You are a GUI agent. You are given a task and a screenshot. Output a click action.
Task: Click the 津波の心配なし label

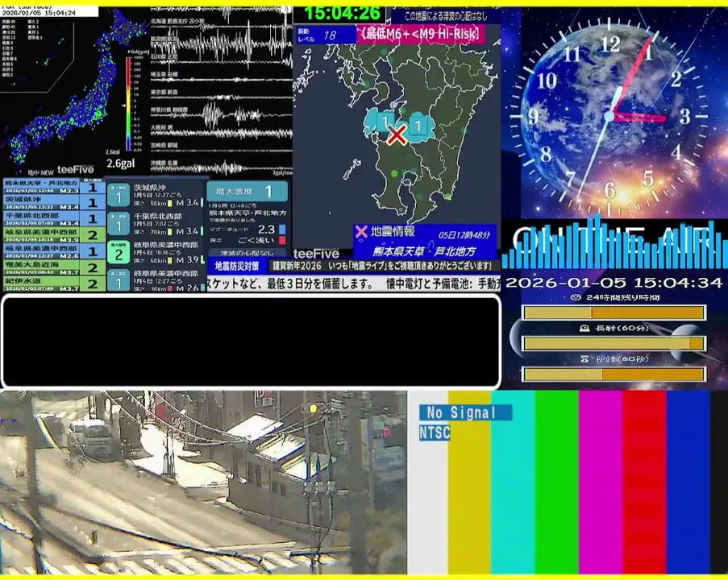pyautogui.click(x=247, y=253)
